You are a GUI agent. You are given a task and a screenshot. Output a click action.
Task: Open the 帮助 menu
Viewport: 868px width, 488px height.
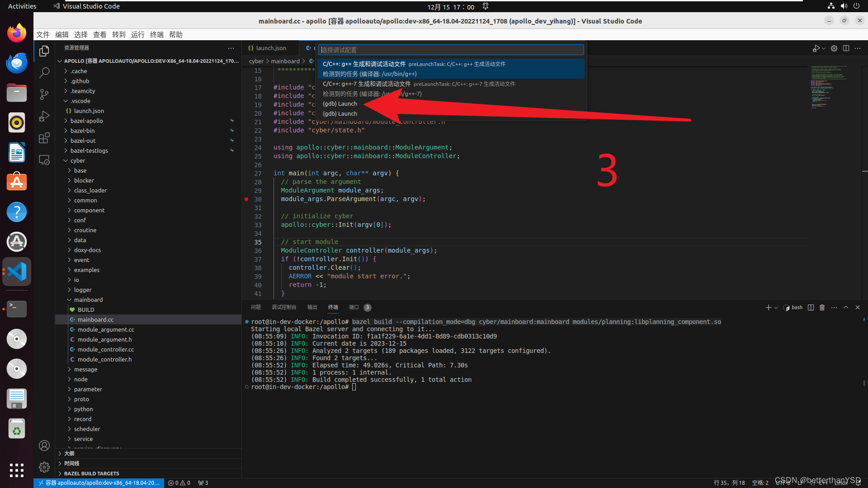[x=176, y=35]
